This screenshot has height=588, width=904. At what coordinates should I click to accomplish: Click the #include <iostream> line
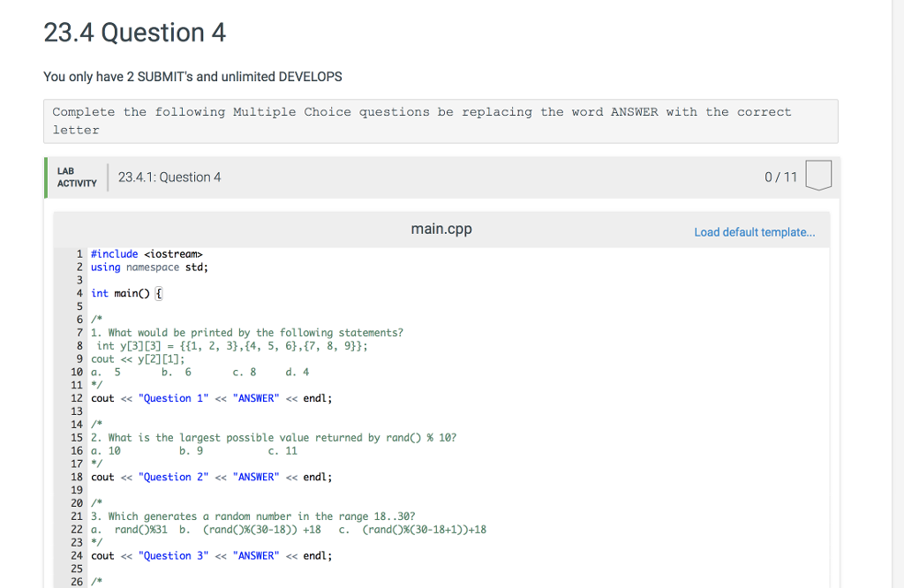(x=147, y=254)
